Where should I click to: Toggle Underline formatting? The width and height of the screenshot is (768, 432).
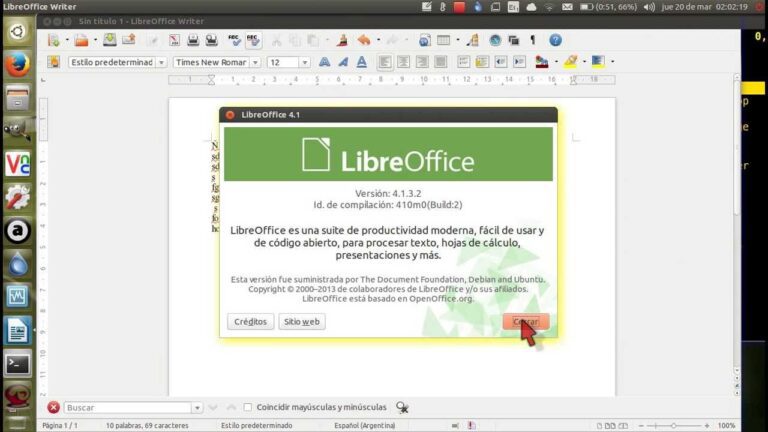point(361,62)
